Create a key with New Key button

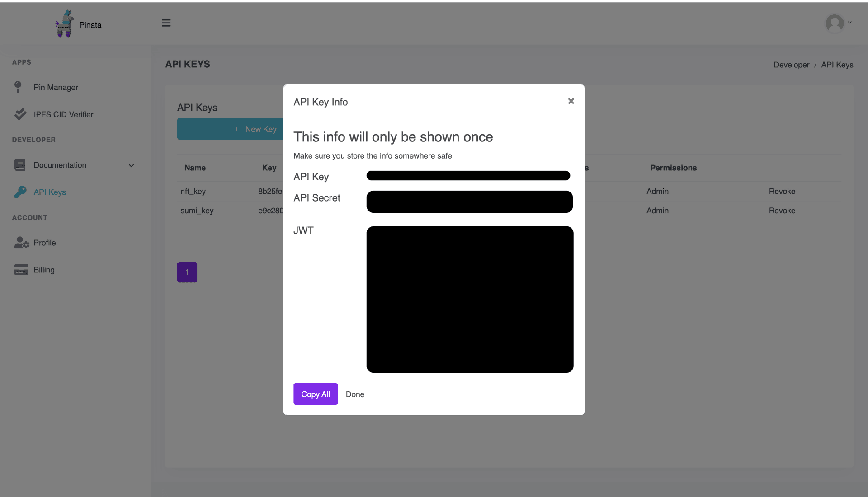pyautogui.click(x=255, y=129)
